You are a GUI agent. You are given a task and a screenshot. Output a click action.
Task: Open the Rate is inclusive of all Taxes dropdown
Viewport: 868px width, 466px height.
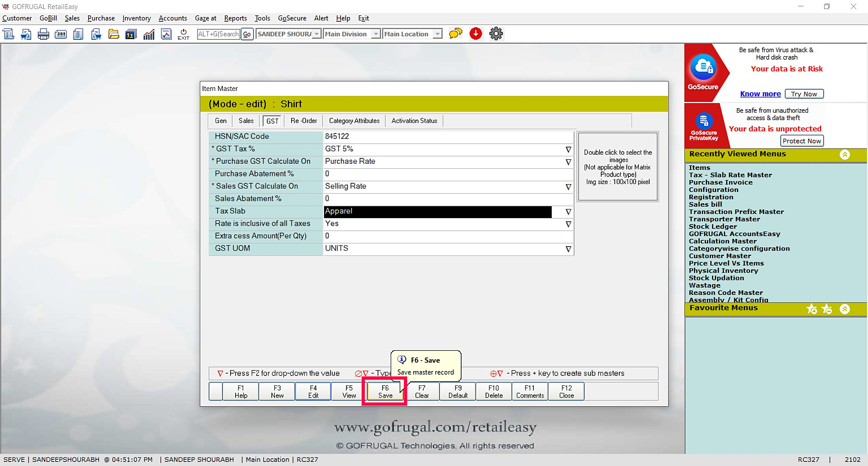point(568,224)
